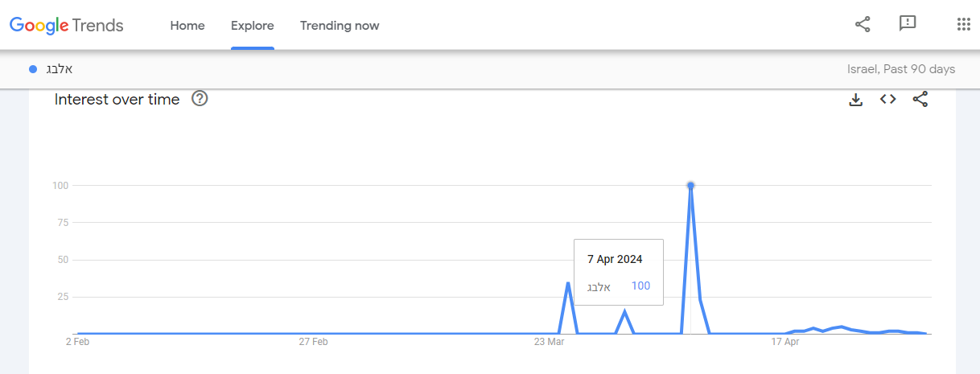The width and height of the screenshot is (980, 374).
Task: Click the share icon in header
Action: 863,25
